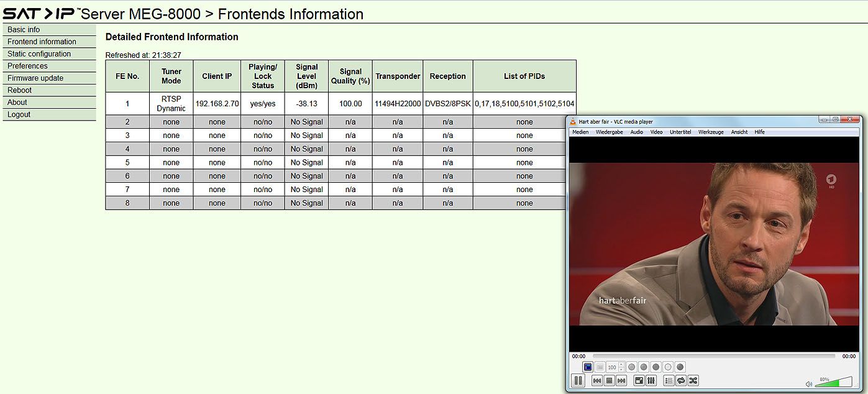Image resolution: width=868 pixels, height=394 pixels.
Task: Click the white teletext color circle button
Action: (x=668, y=367)
